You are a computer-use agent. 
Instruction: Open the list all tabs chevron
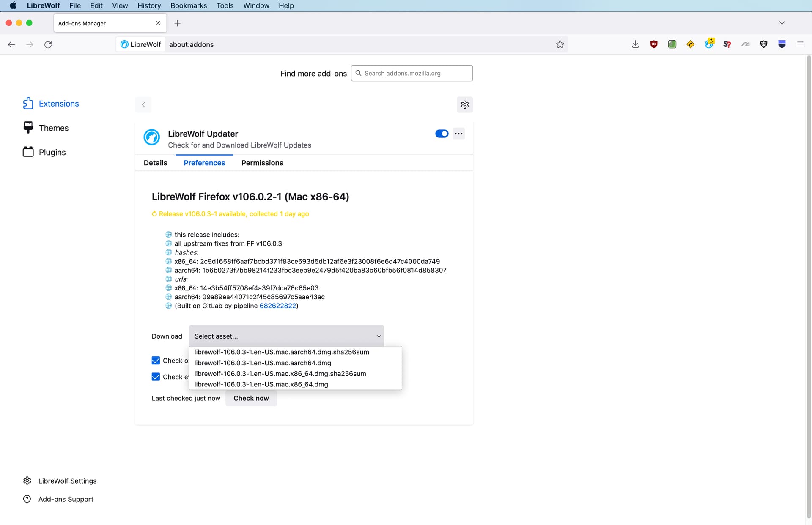(x=782, y=23)
